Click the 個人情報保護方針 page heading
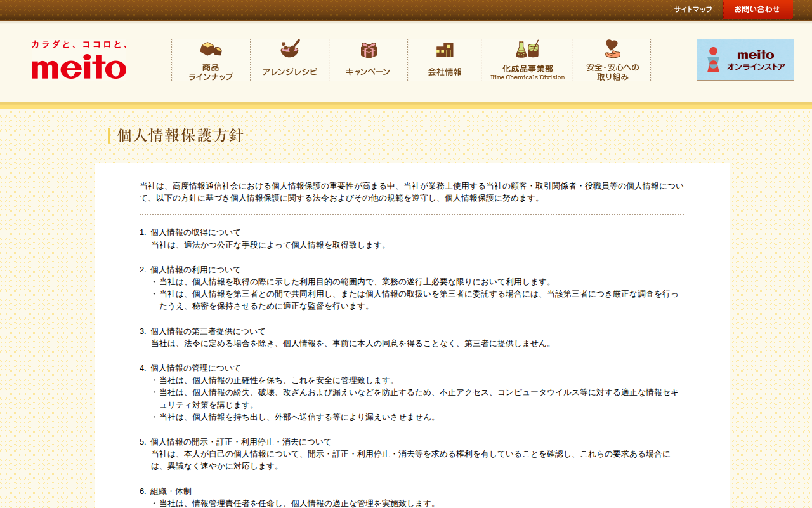Image resolution: width=812 pixels, height=508 pixels. point(180,135)
